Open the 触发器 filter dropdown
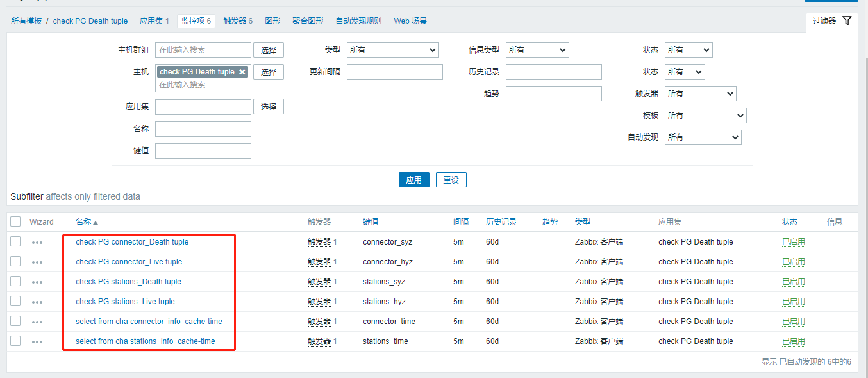Viewport: 868px width, 378px height. [700, 94]
